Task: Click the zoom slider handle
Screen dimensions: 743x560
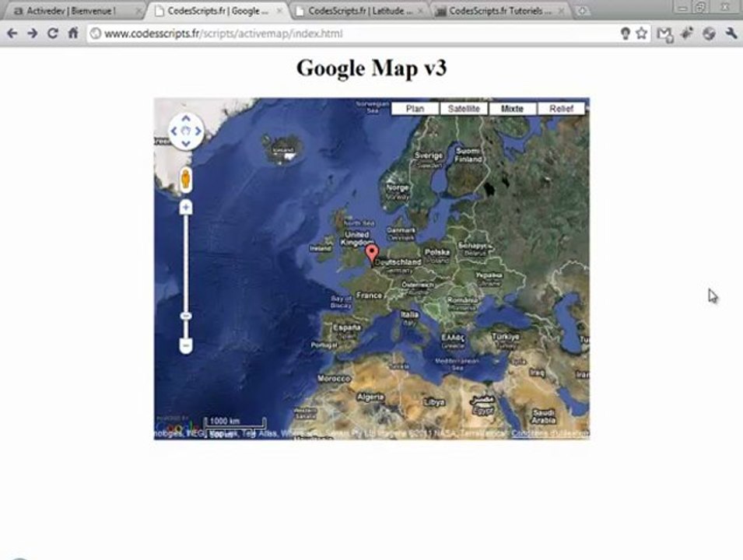Action: [186, 316]
